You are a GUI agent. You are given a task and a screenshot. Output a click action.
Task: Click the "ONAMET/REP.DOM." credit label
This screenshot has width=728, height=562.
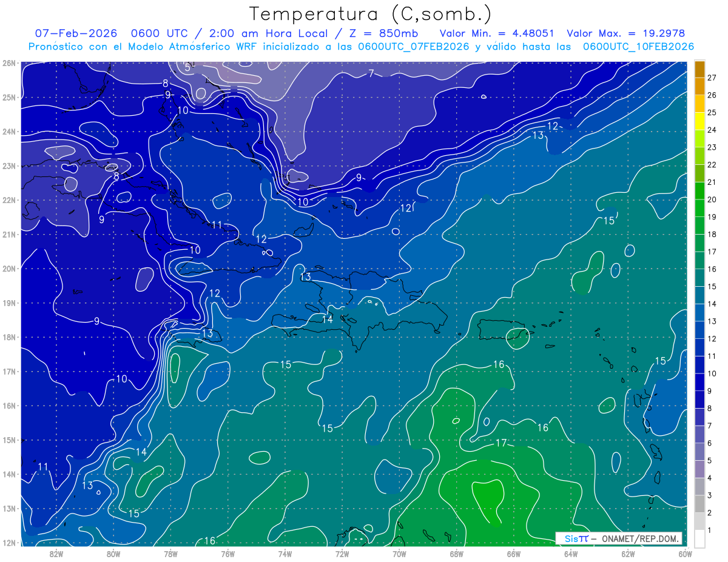641,538
